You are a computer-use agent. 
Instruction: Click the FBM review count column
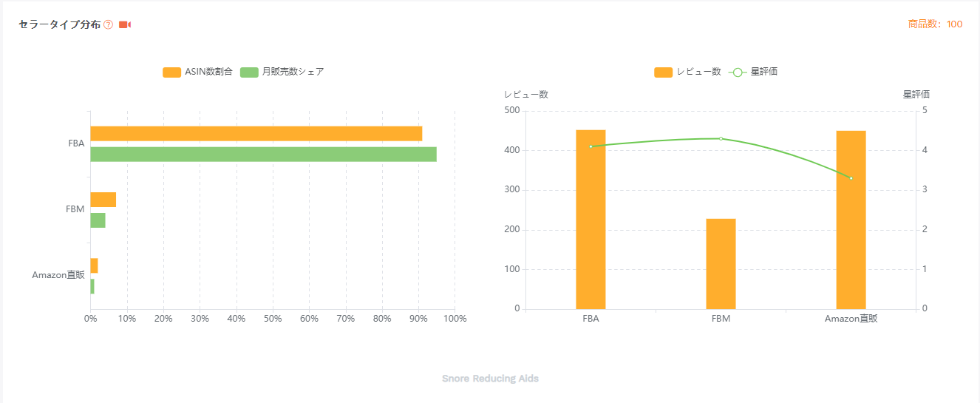(721, 264)
